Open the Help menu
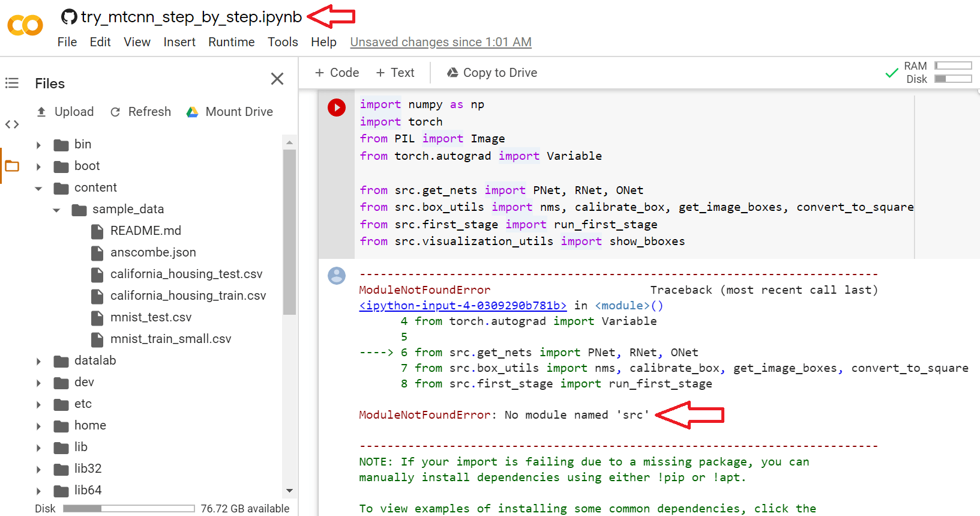980x516 pixels. coord(323,42)
